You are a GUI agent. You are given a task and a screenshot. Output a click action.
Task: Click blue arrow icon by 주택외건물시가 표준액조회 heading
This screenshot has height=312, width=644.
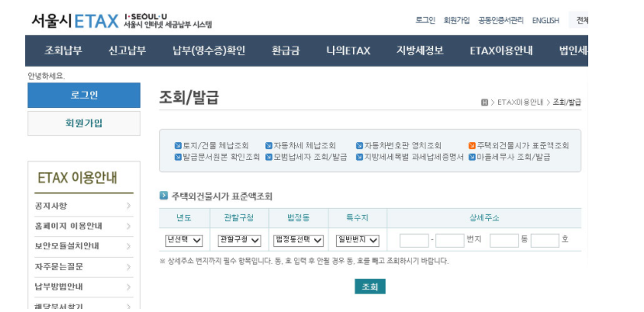pos(163,196)
